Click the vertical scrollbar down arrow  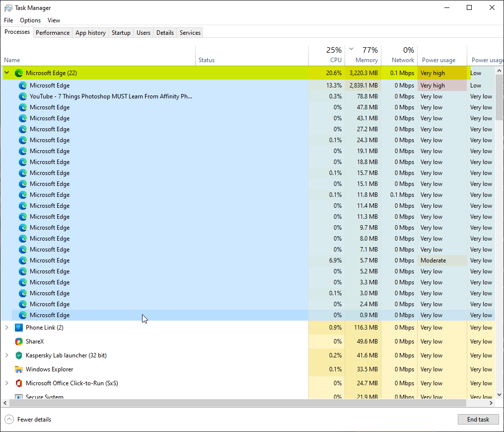coord(499,395)
